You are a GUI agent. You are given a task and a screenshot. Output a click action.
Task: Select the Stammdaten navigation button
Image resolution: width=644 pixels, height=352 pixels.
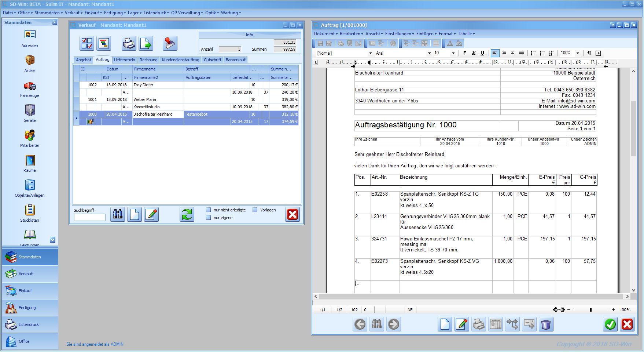(30, 257)
